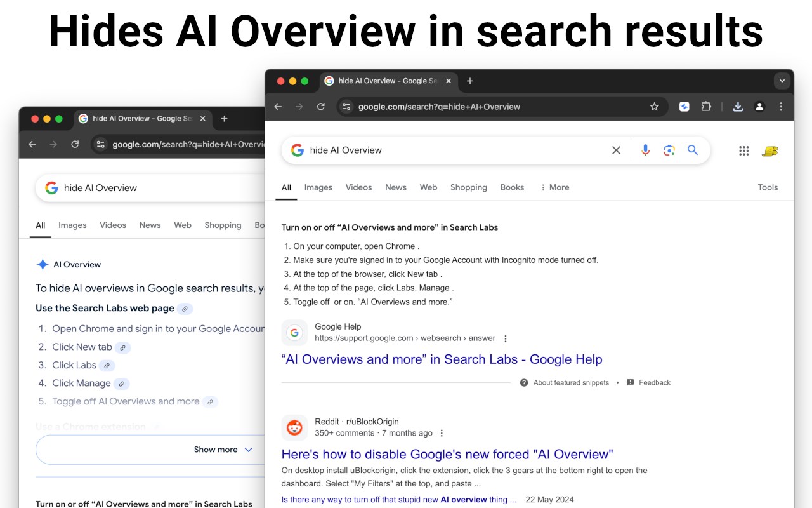Click link chip beside Use the Search Labs web page
The height and width of the screenshot is (508, 812).
tap(185, 309)
